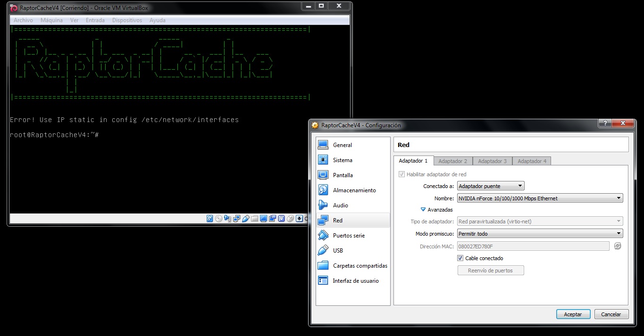
Task: Click USB plug icon in settings sidebar
Action: (323, 250)
